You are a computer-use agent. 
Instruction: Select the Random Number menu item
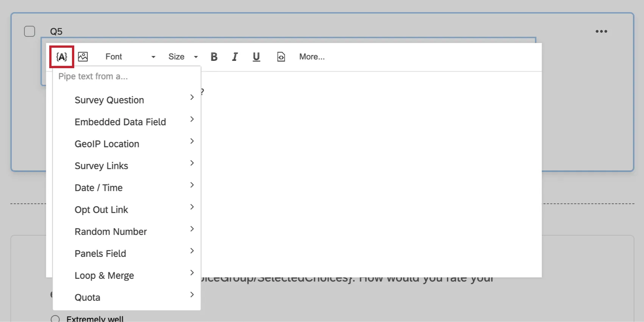click(111, 231)
